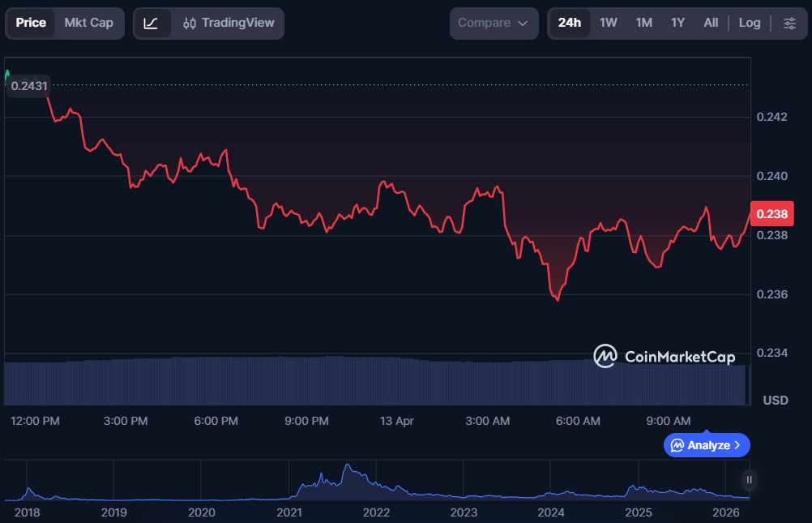Screen dimensions: 812x523
Task: Select the 1W time range tab
Action: [608, 23]
